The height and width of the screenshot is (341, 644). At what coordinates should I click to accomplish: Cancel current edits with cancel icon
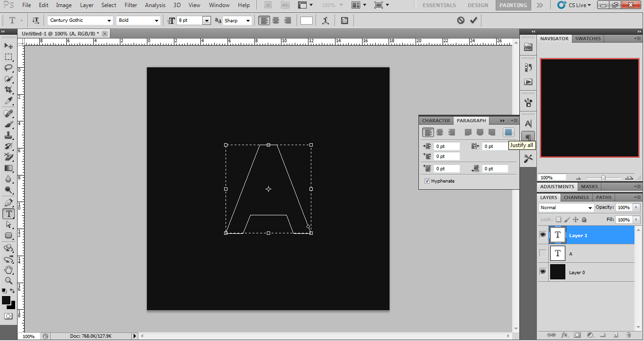[x=461, y=20]
